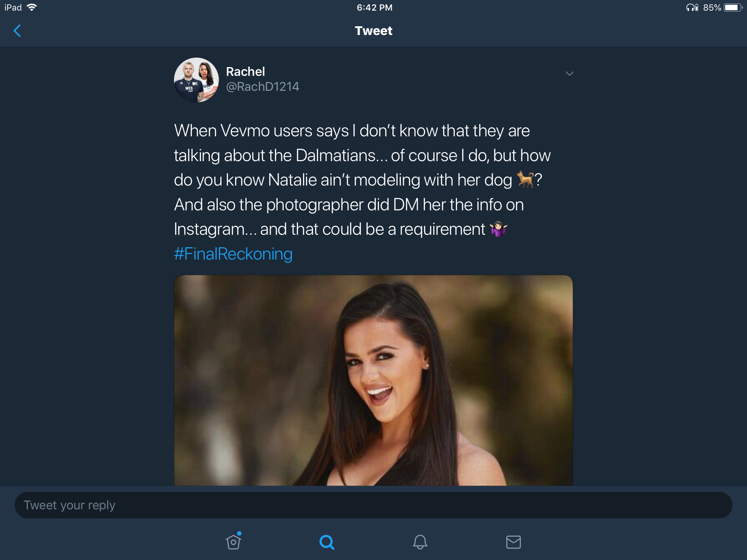Tap the battery indicator icon
The width and height of the screenshot is (747, 560).
point(733,7)
